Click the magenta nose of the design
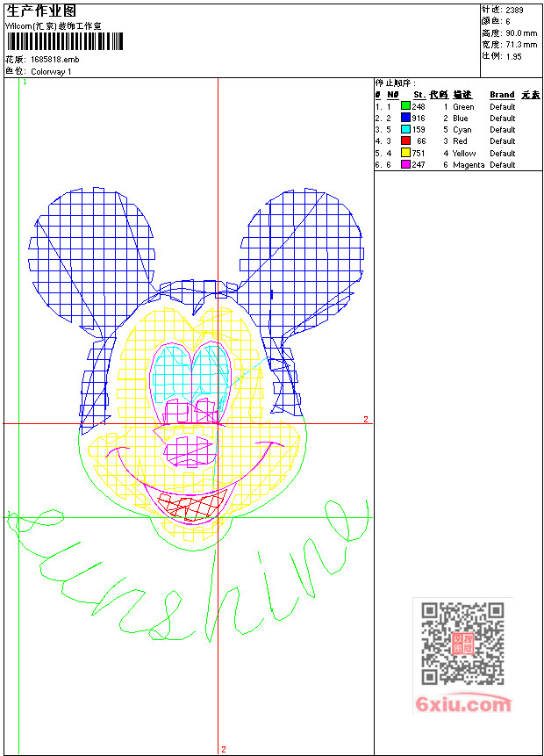Image resolution: width=544 pixels, height=756 pixels. 189,452
